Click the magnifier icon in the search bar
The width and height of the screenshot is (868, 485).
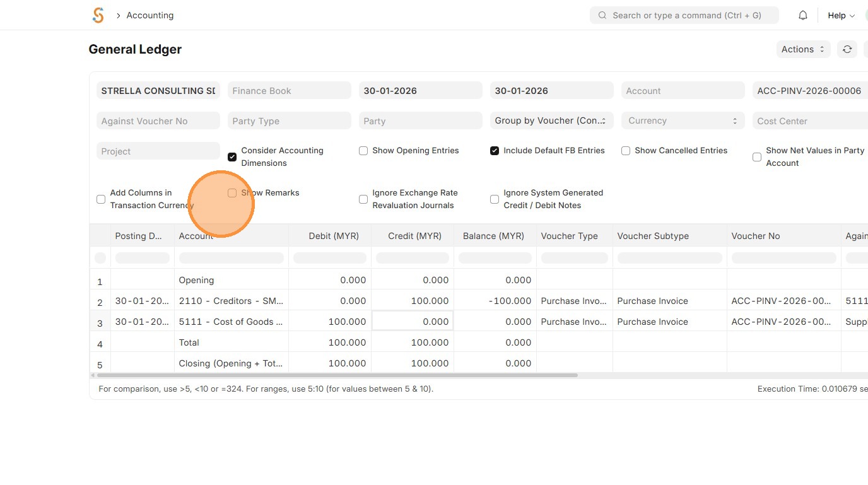pos(602,15)
